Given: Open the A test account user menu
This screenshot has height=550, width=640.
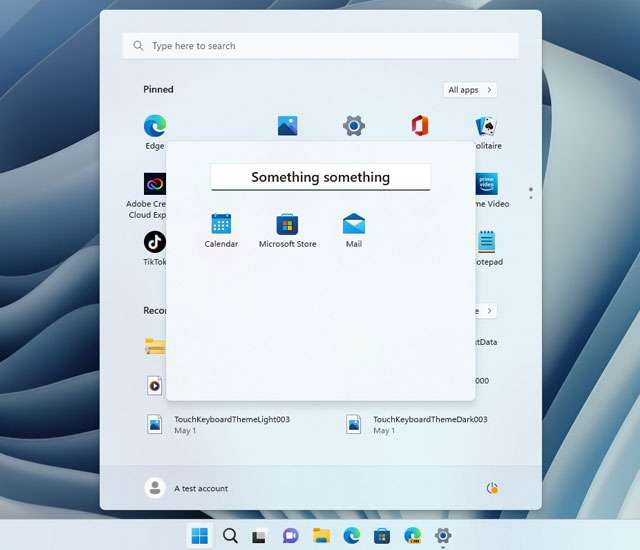Looking at the screenshot, I should click(x=187, y=488).
